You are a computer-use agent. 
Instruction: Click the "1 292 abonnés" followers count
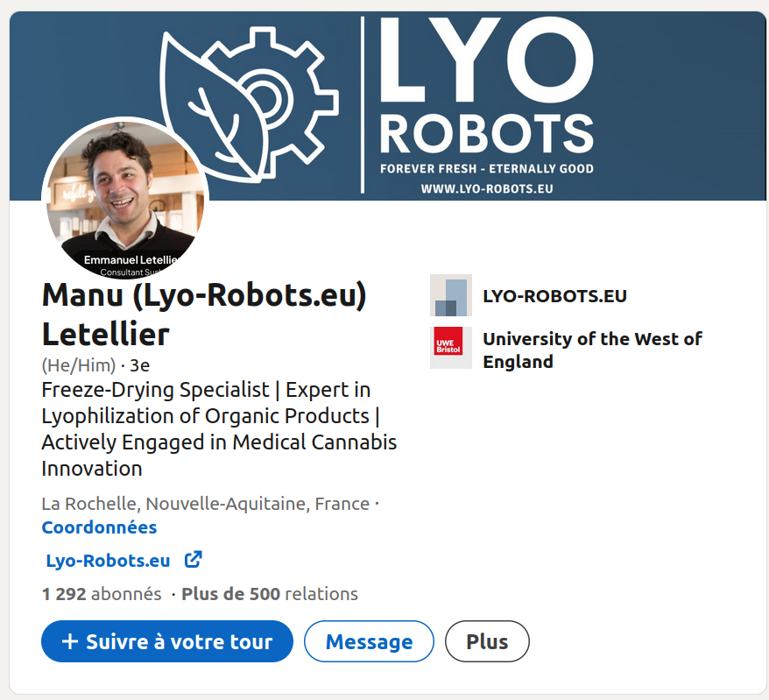tap(102, 594)
